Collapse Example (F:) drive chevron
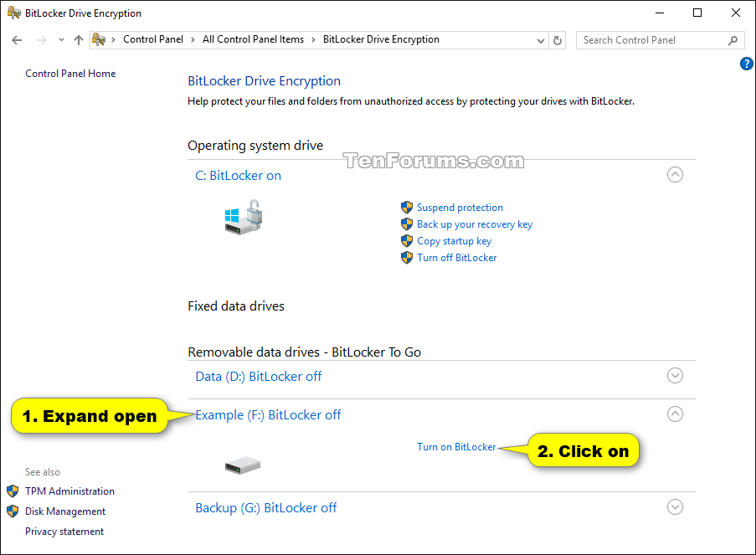Image resolution: width=756 pixels, height=555 pixels. [x=675, y=414]
